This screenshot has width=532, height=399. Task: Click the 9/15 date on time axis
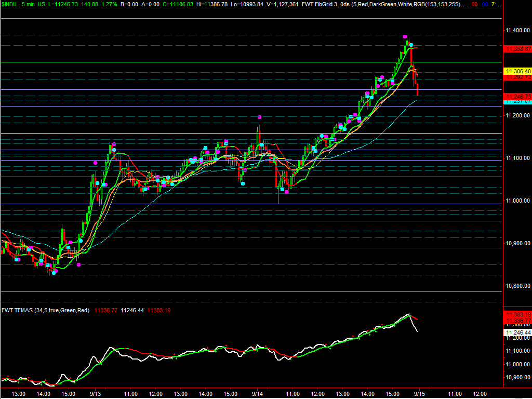(x=420, y=394)
